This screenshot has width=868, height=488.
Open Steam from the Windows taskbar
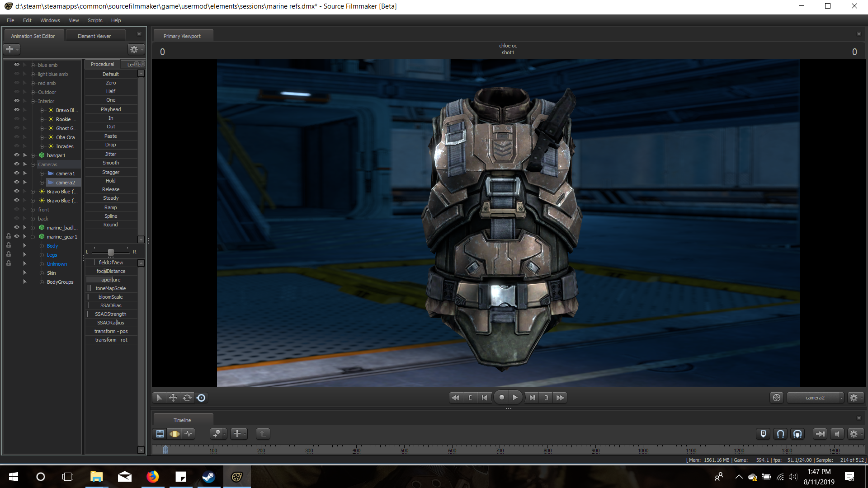point(208,477)
